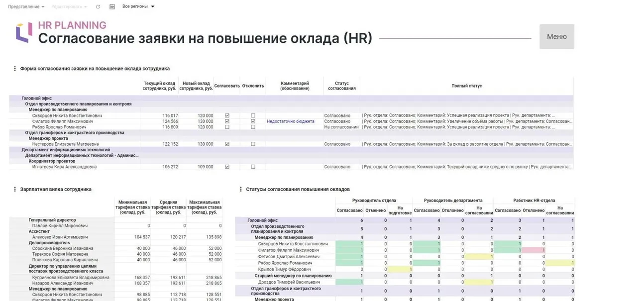
Task: Check Отклонить for Игнатьева Кира Александровна
Action: click(253, 167)
